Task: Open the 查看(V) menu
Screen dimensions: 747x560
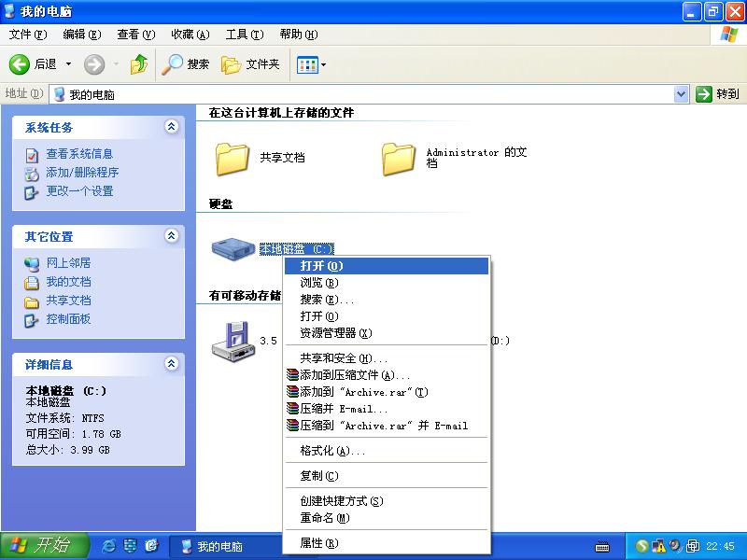Action: click(136, 35)
